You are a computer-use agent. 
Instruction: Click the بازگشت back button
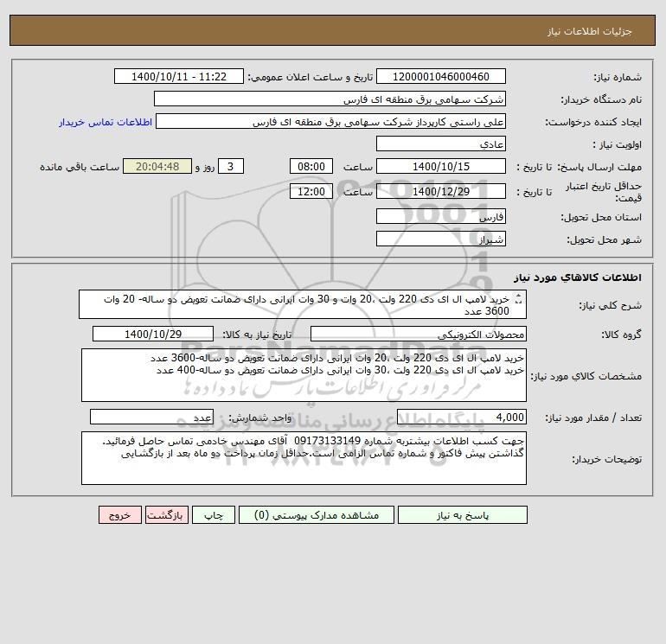click(x=166, y=515)
